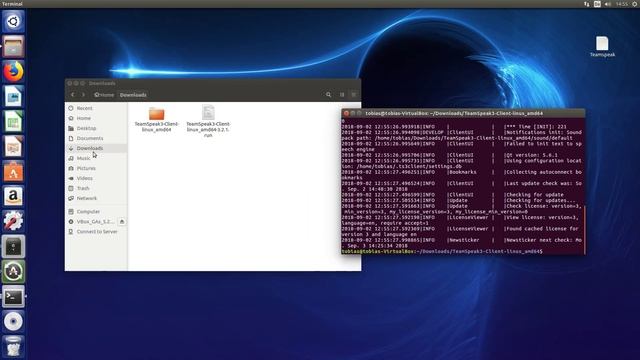Open Files hamburger menu

point(353,95)
